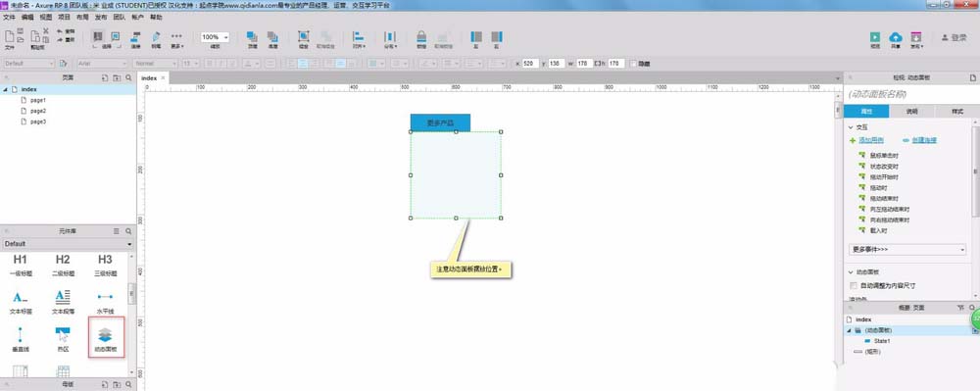Viewport: 980px width, 391px height.
Task: Select the text paragraph widget
Action: click(x=63, y=301)
